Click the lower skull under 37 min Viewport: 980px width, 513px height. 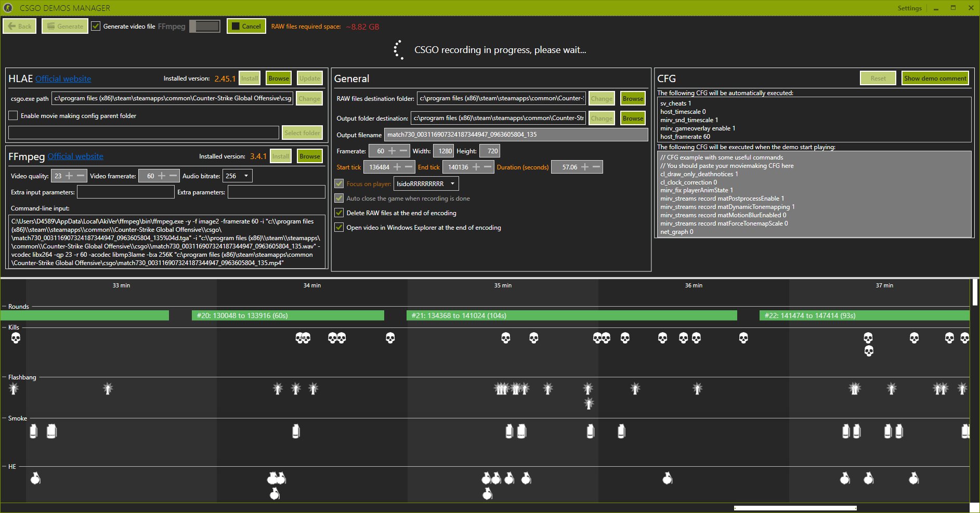869,351
